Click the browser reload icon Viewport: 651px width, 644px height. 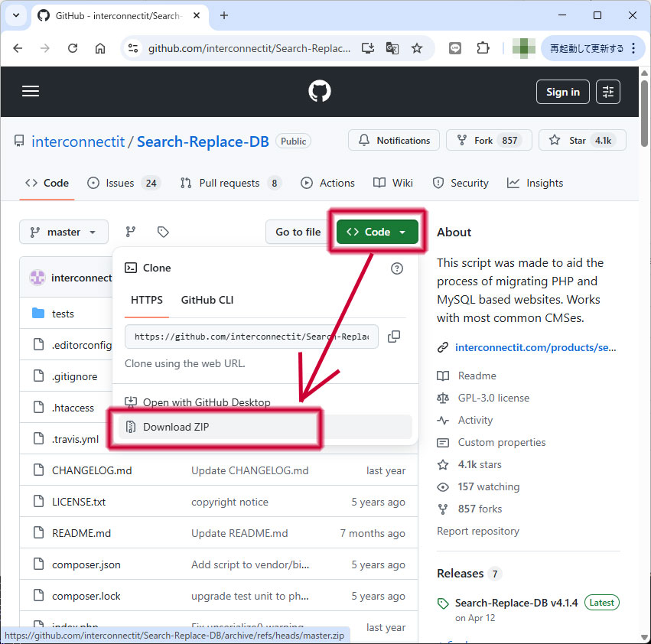tap(73, 49)
